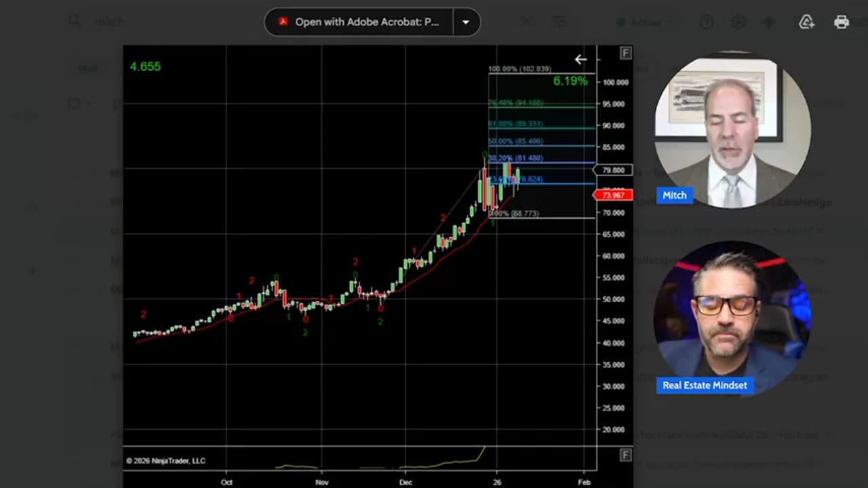Click the 100.000 price axis label
This screenshot has height=488, width=868.
615,82
